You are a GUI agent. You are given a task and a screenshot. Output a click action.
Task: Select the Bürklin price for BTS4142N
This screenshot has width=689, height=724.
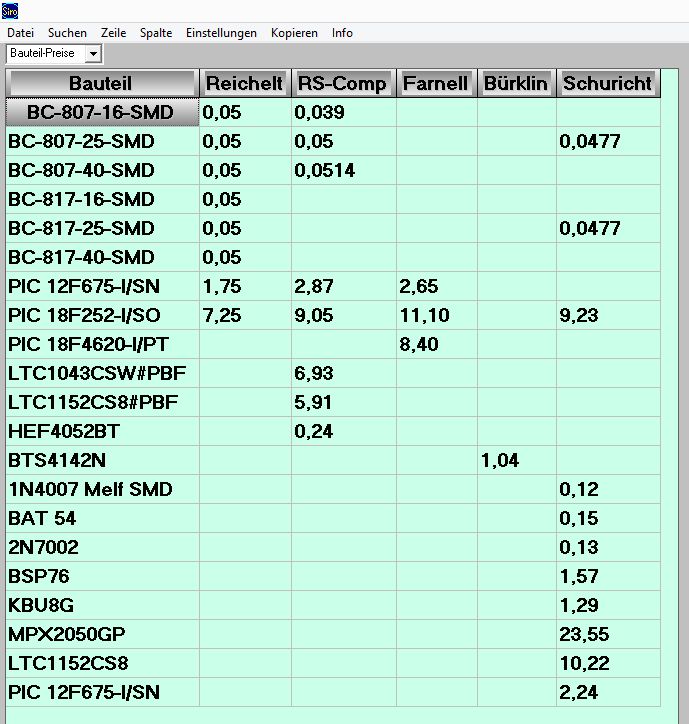coord(515,461)
